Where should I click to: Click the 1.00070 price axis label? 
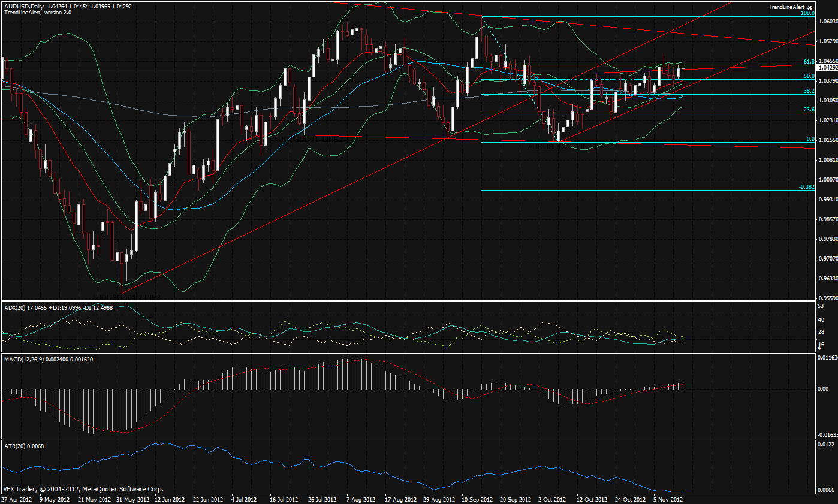point(827,180)
